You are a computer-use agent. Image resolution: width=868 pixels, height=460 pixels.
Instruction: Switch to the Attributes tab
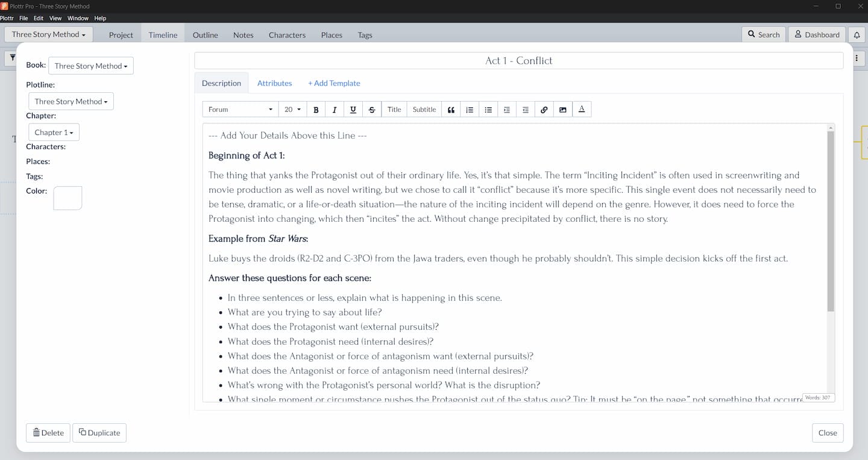[274, 83]
